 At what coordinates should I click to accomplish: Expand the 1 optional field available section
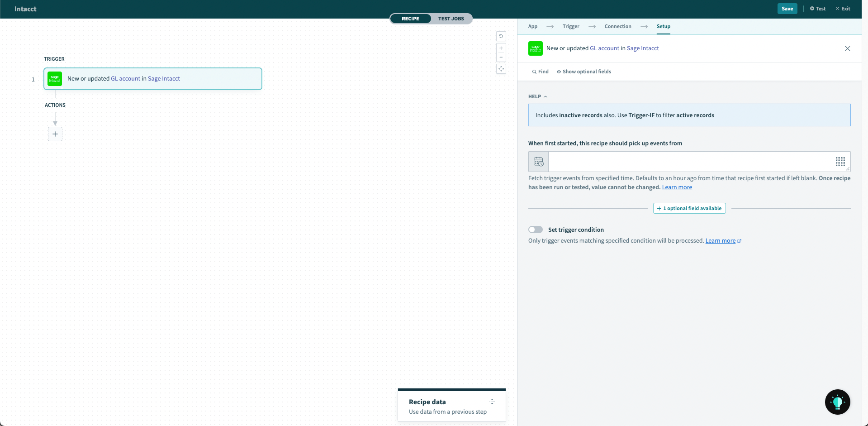[x=689, y=208]
